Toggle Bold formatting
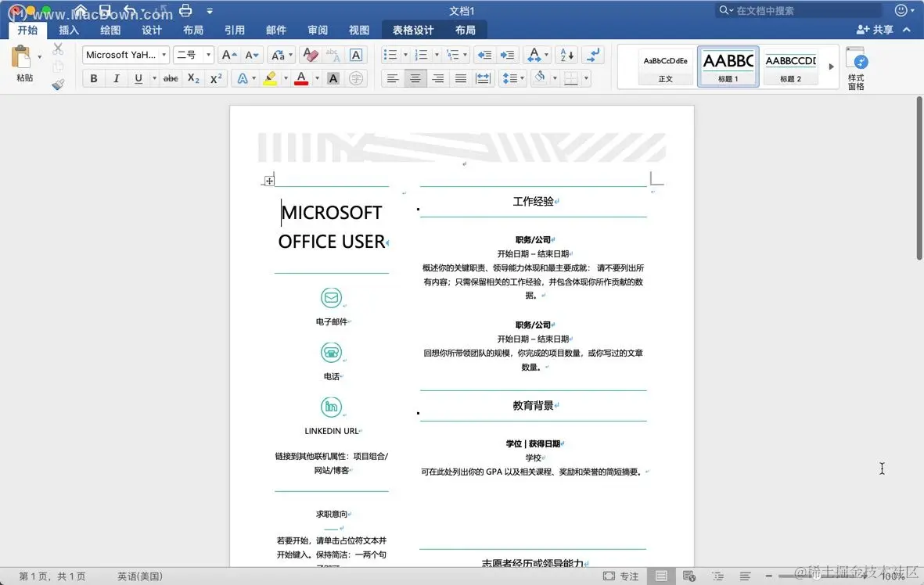Screen dimensions: 924x585 (x=94, y=78)
